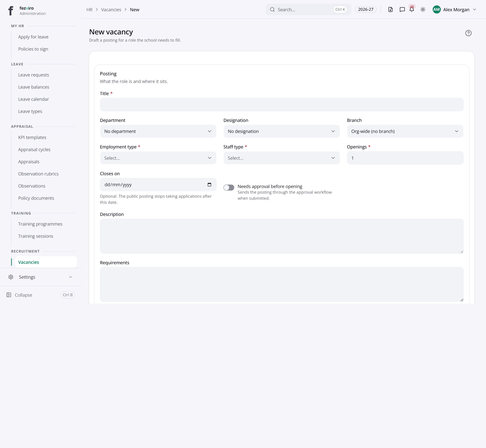
Task: Click the fezviro logo icon
Action: (11, 11)
